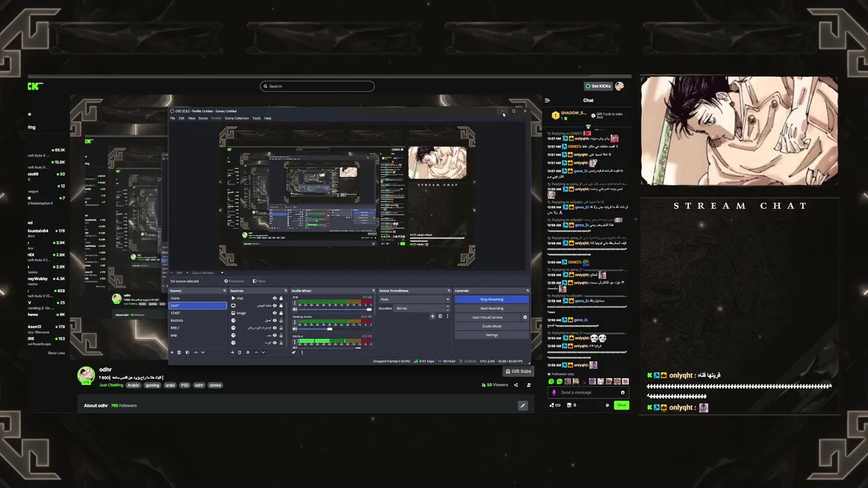Enter Studio Mode from Controls

[492, 326]
